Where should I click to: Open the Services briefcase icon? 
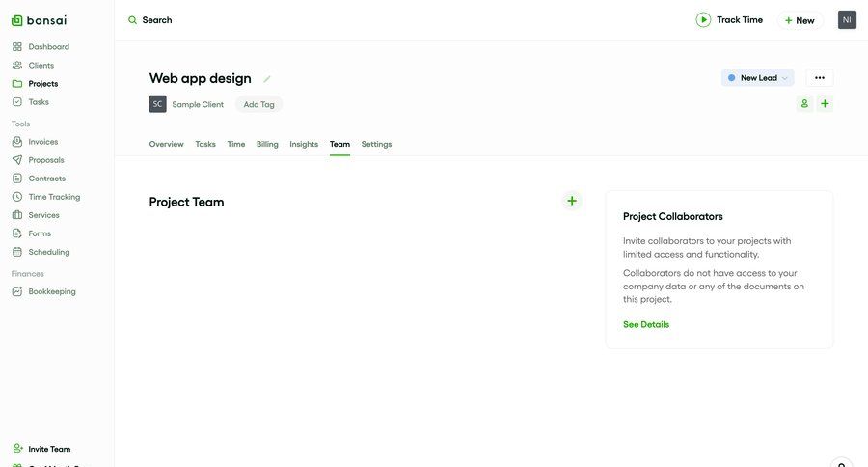(x=17, y=215)
